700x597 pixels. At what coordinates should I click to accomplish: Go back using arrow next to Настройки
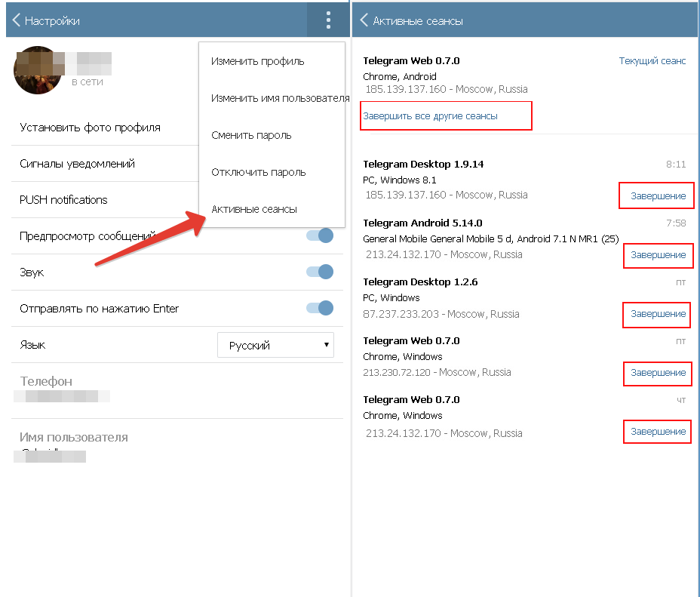[16, 20]
